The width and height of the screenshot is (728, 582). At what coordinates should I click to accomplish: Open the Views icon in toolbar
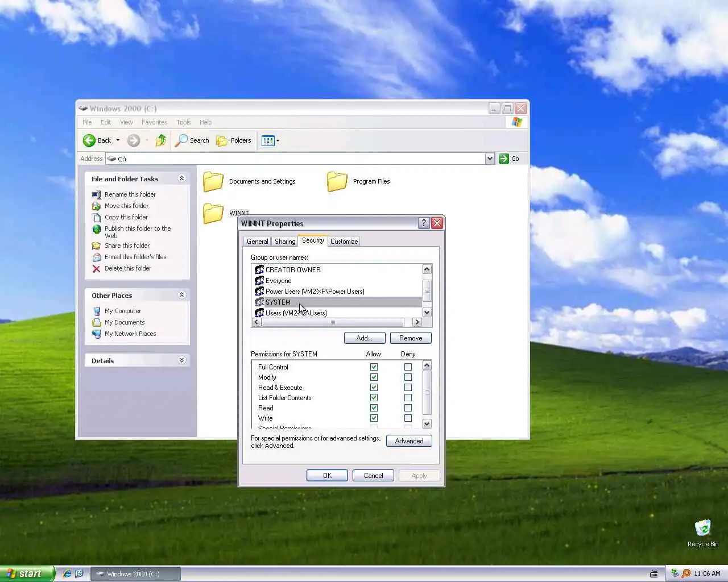pyautogui.click(x=267, y=140)
